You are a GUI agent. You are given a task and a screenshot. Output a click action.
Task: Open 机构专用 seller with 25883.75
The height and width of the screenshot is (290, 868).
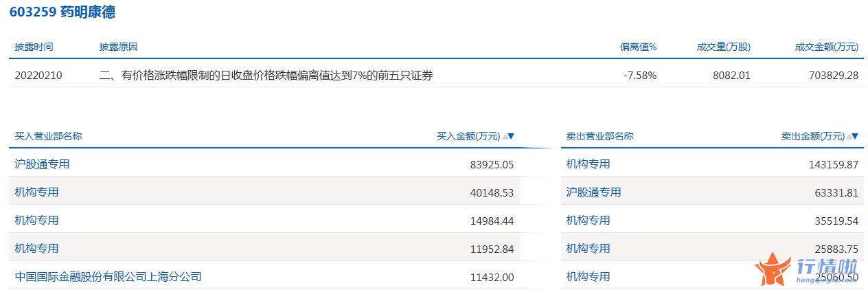tap(588, 249)
